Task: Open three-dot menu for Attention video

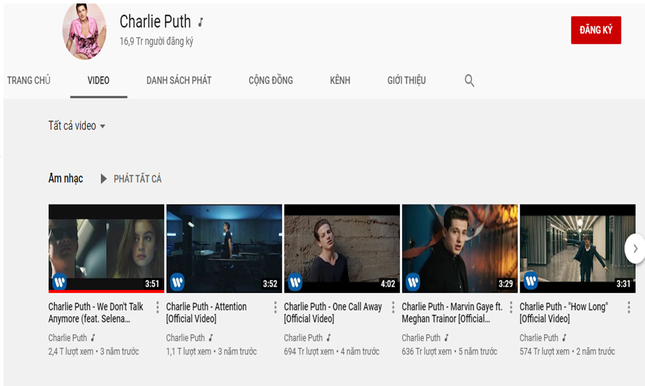Action: tap(275, 307)
